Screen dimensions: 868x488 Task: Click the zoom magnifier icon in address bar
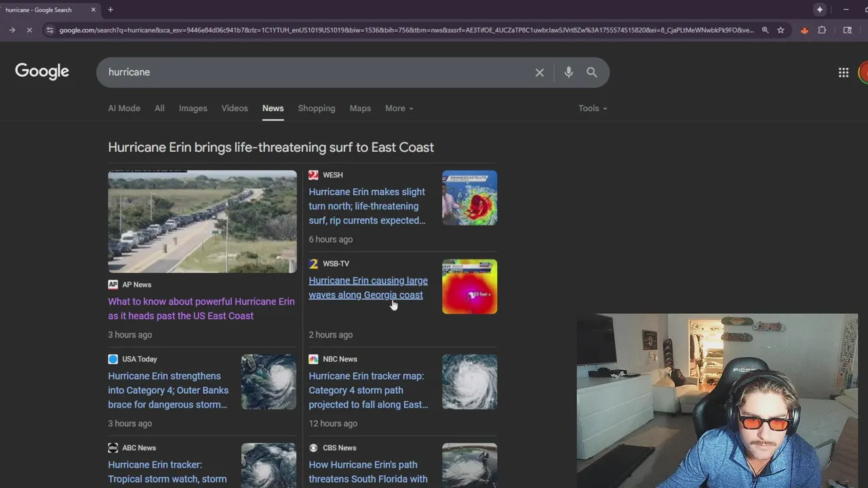[765, 30]
